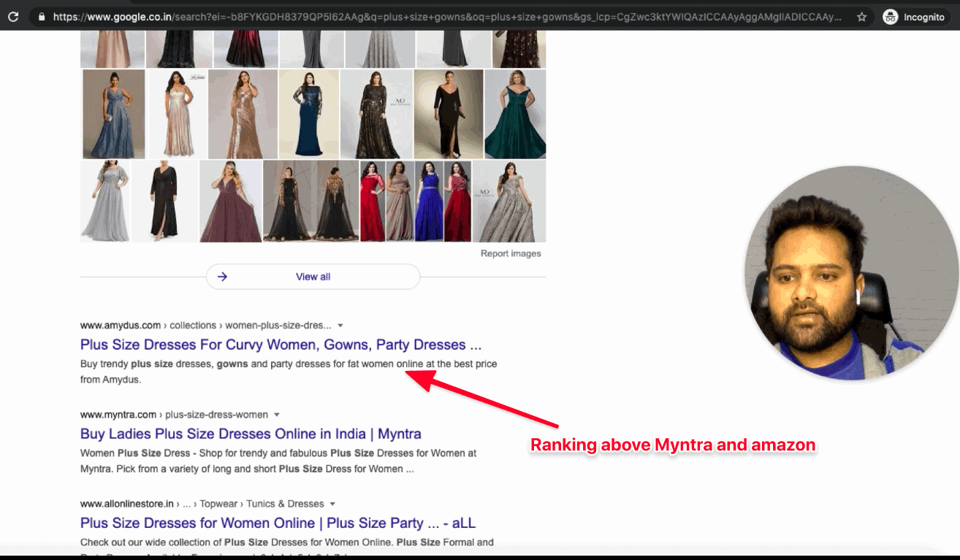This screenshot has height=560, width=960.
Task: Click the www.allonlinestore.in breadcrumb URL
Action: 127,504
